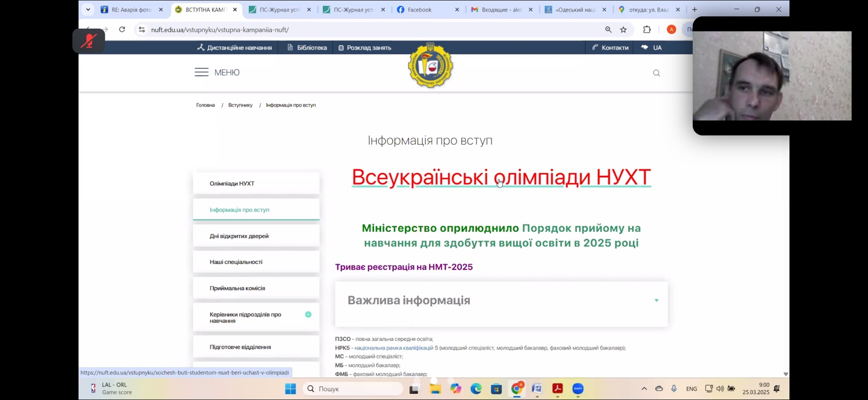Unmute the red microphone overlay button
The height and width of the screenshot is (400, 868).
coord(88,41)
